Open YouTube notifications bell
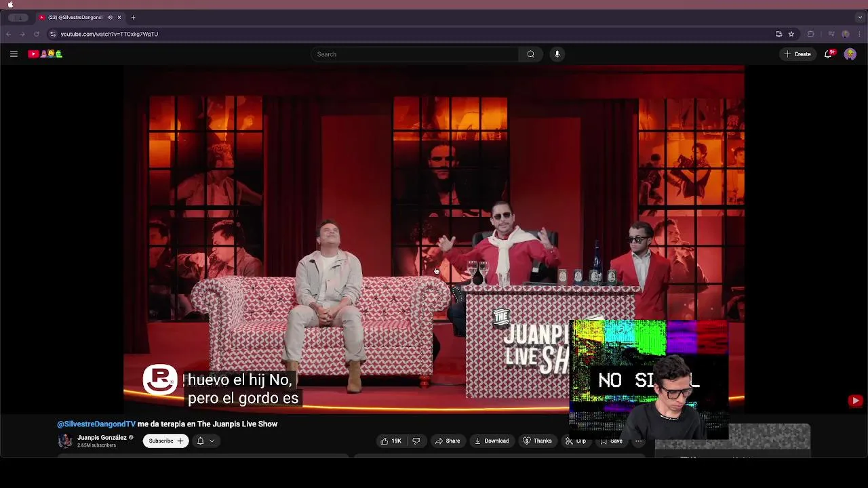 (828, 54)
